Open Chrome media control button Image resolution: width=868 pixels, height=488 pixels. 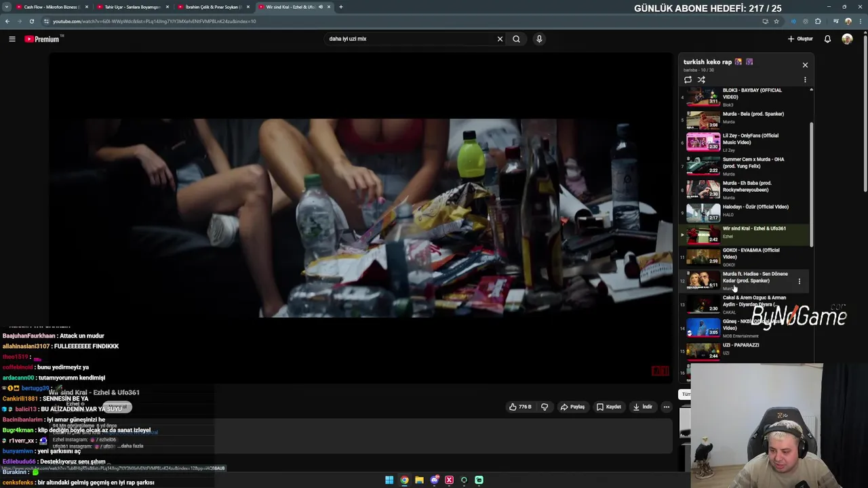835,21
